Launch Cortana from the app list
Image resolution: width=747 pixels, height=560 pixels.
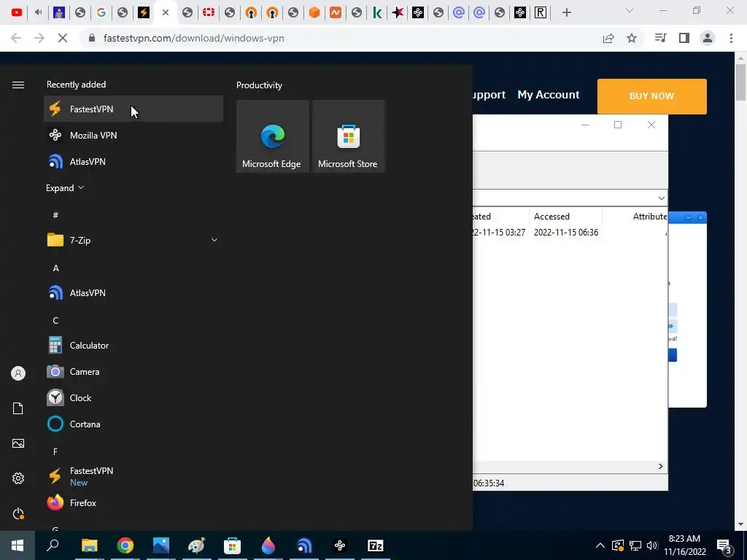133,424
